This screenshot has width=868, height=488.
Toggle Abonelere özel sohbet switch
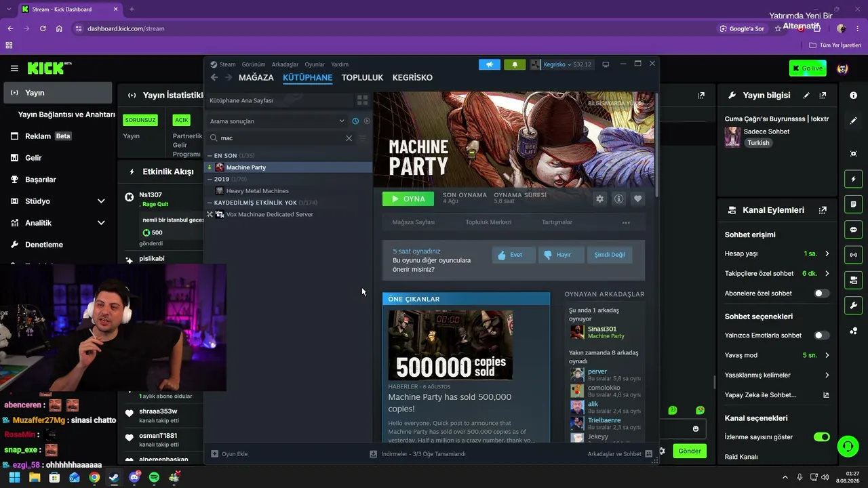[821, 293]
